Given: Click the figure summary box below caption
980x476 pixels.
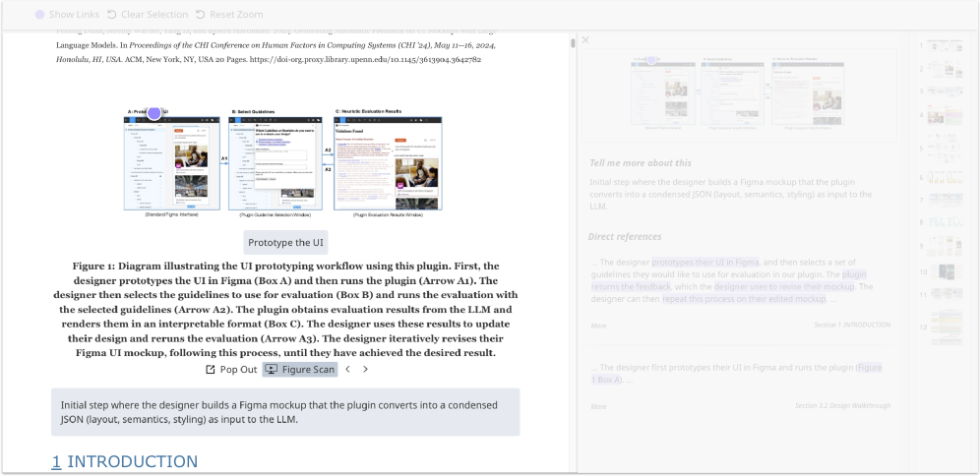Looking at the screenshot, I should point(285,412).
